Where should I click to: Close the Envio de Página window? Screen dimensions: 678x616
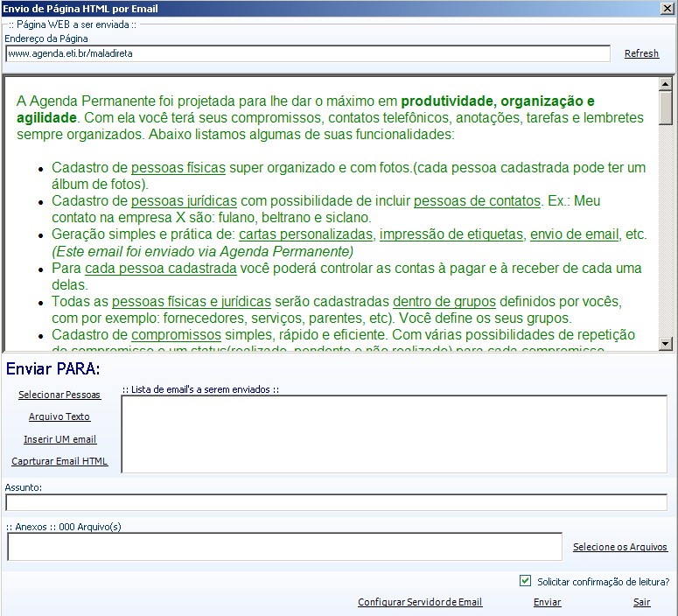tap(667, 8)
